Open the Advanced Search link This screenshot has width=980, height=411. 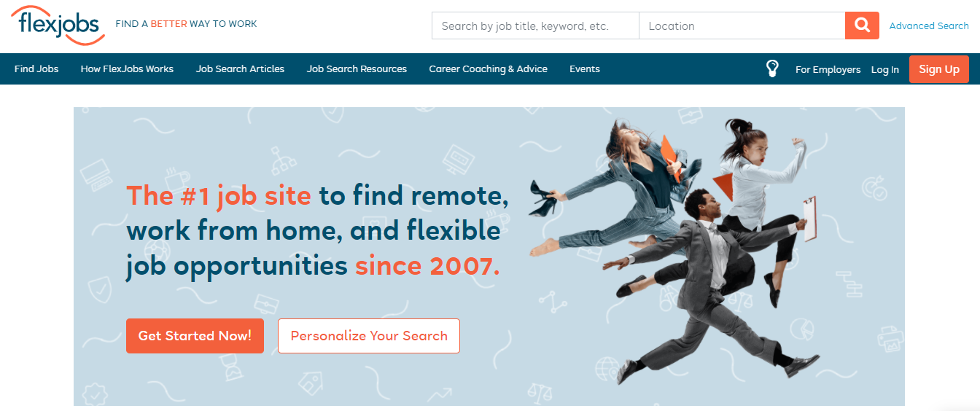click(x=929, y=26)
